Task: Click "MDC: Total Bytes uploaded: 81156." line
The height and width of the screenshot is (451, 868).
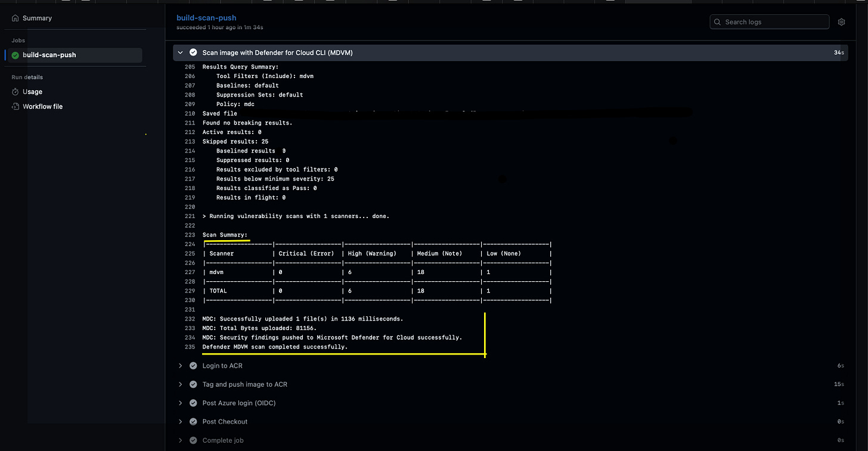Action: [x=260, y=328]
